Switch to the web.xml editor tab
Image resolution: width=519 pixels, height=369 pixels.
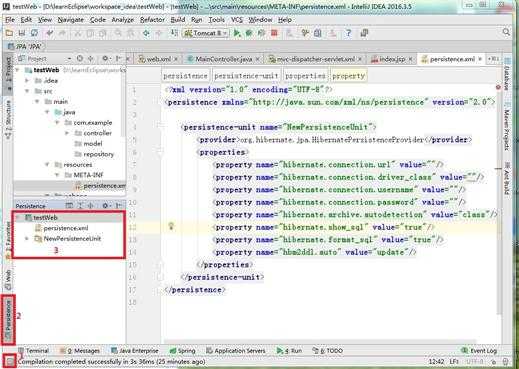point(158,59)
